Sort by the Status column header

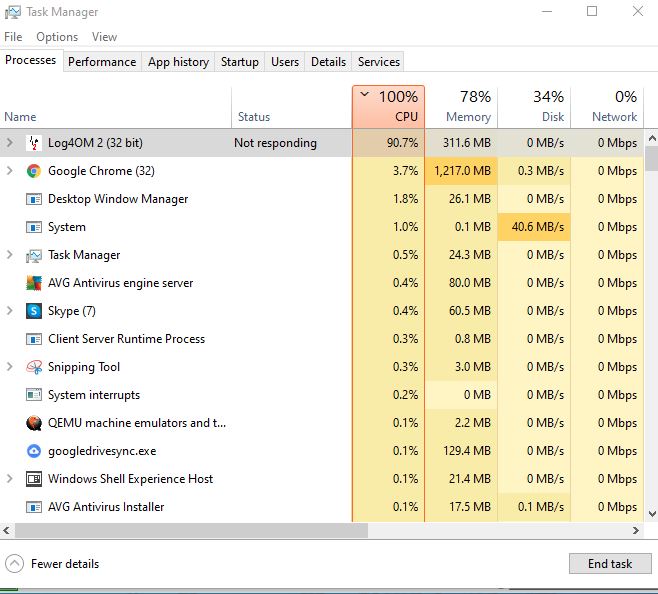pyautogui.click(x=292, y=107)
